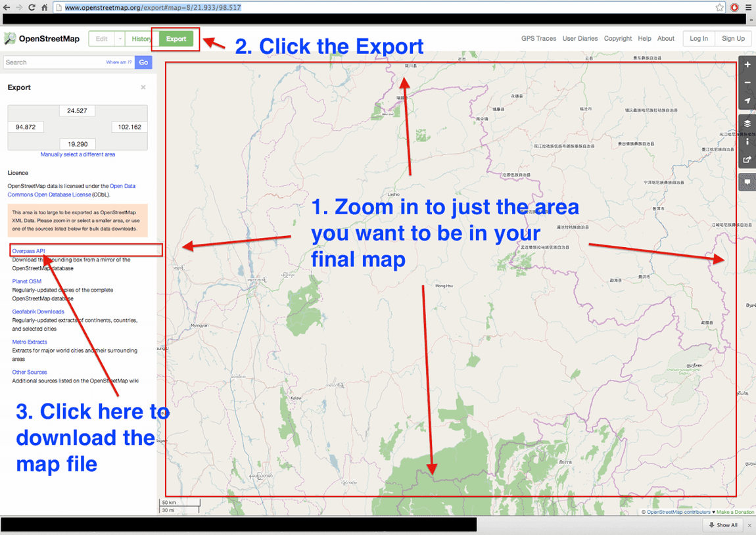
Task: Open the browser hamburger menu
Action: click(x=748, y=7)
